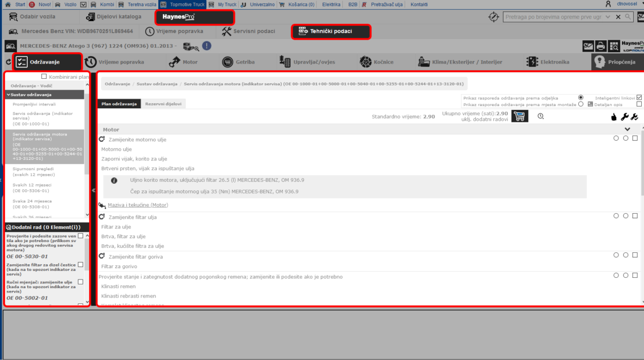The height and width of the screenshot is (360, 644).
Task: Open the Priopćenja button
Action: coord(617,62)
